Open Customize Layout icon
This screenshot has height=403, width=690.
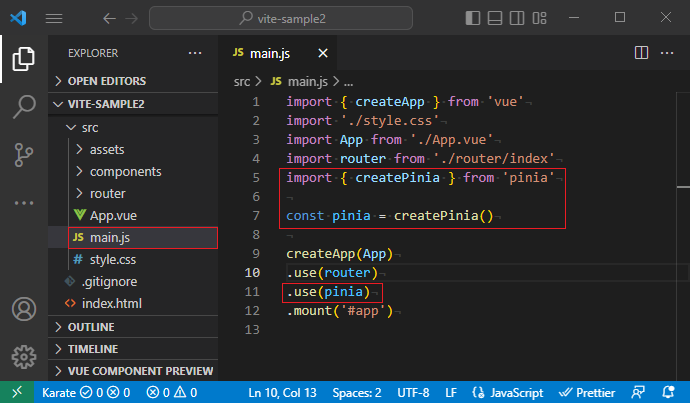point(540,18)
